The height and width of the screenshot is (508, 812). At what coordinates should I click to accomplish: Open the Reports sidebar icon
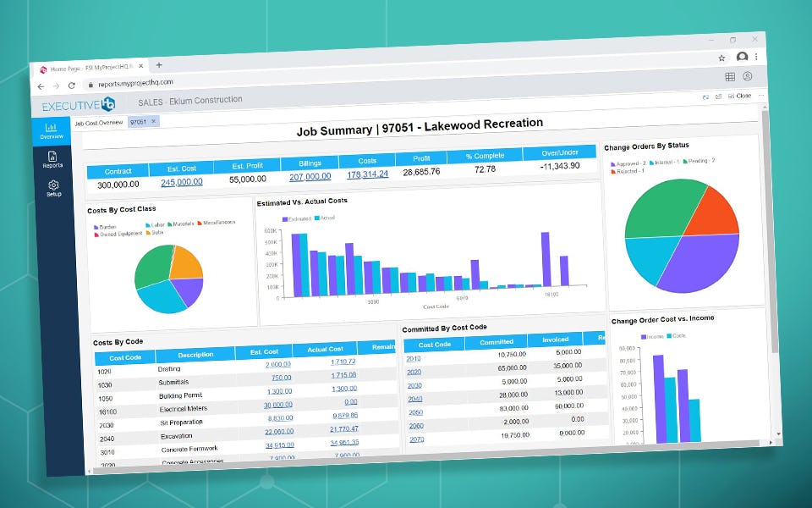click(x=52, y=160)
